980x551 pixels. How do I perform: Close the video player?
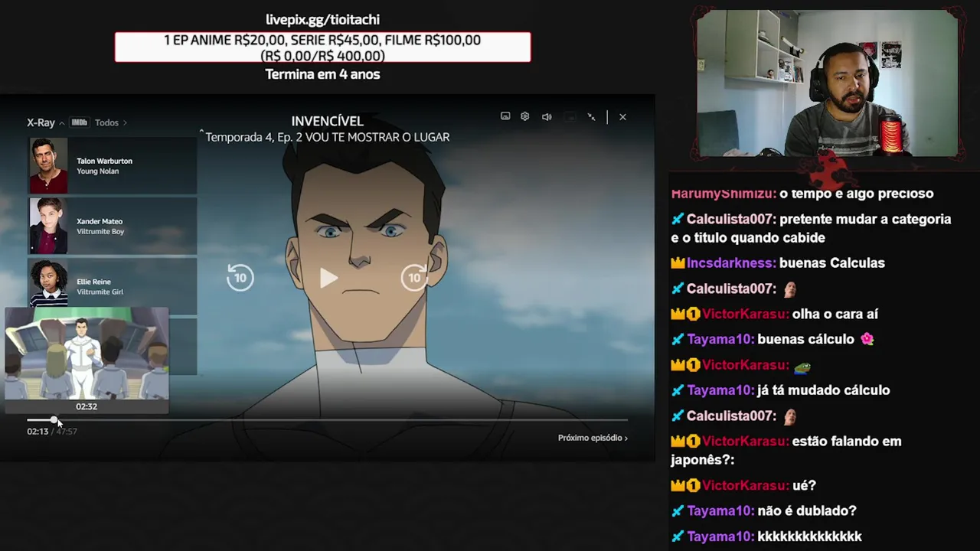click(x=622, y=117)
